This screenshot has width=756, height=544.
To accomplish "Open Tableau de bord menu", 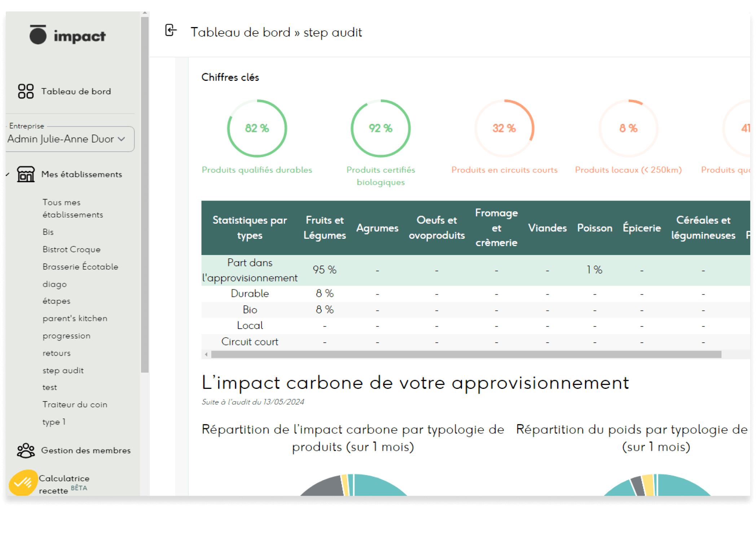I will coord(76,91).
